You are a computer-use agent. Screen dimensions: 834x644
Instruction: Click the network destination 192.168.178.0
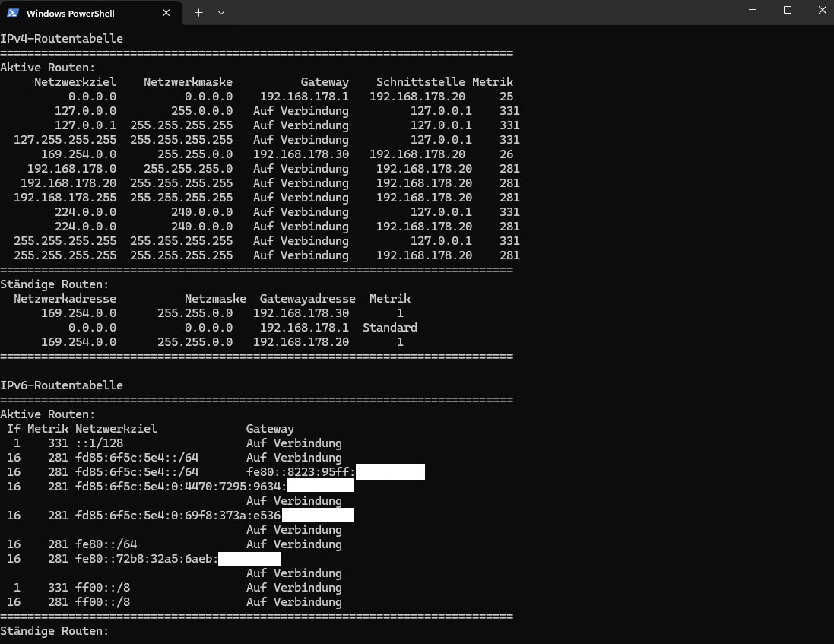coord(71,169)
